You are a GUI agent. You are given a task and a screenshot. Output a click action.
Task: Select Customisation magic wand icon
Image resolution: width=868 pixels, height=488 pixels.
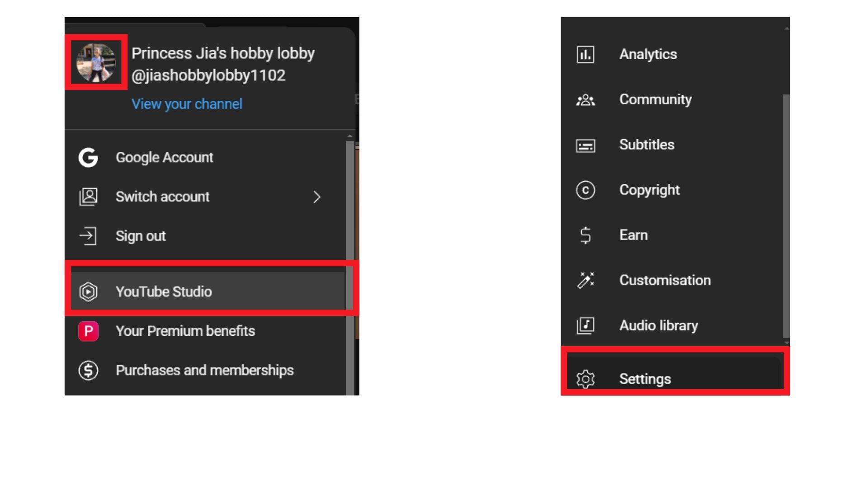(x=585, y=280)
